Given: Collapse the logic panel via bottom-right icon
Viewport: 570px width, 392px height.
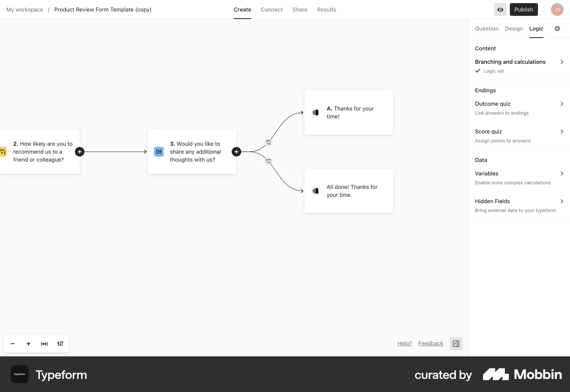Looking at the screenshot, I should 456,344.
